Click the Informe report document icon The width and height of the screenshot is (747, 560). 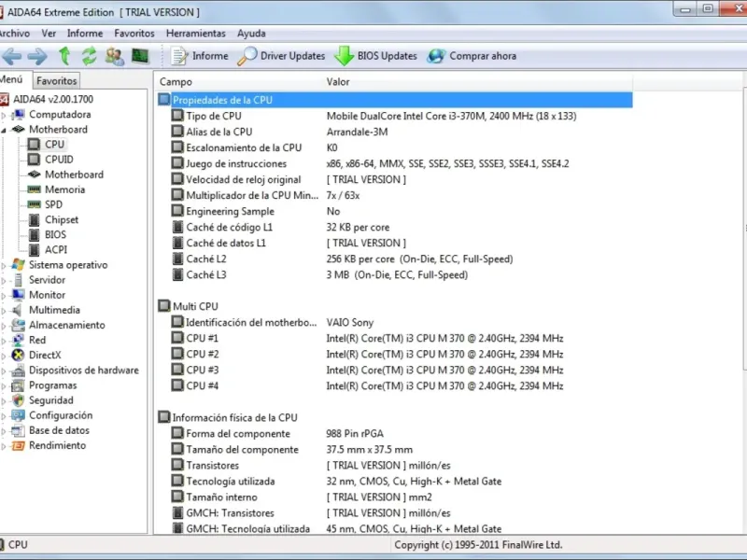179,56
